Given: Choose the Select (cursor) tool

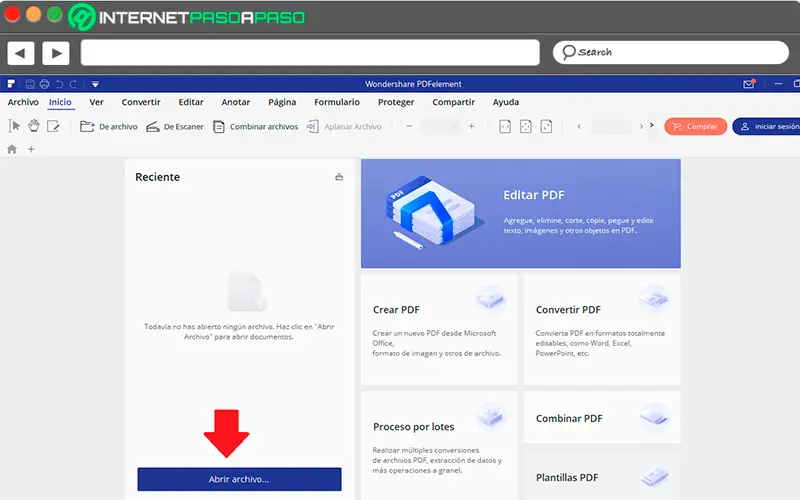Looking at the screenshot, I should [x=14, y=126].
